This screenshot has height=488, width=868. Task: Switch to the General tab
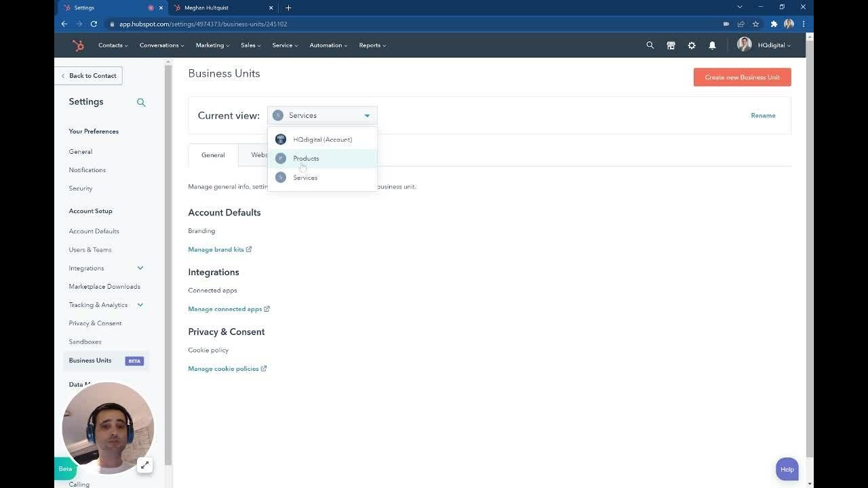(x=213, y=155)
